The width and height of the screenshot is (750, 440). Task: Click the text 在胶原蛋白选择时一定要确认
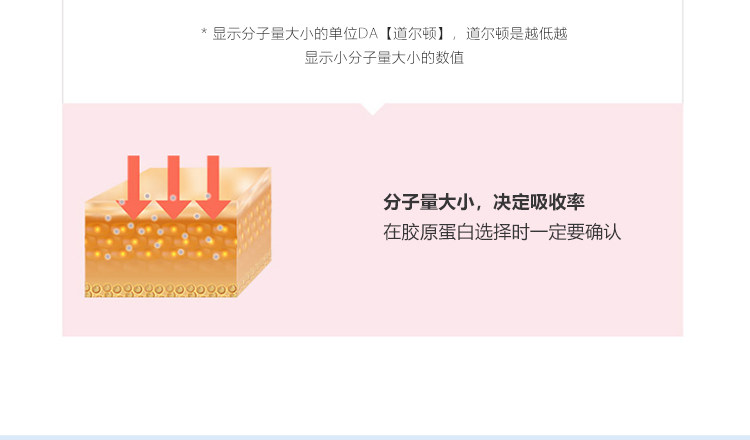[502, 232]
